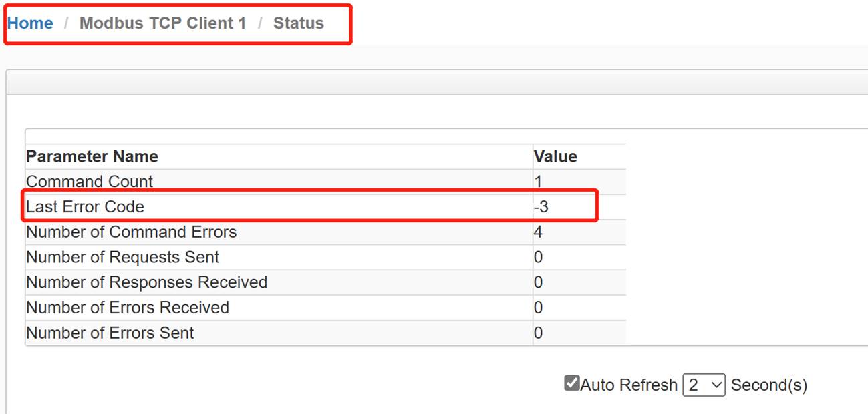
Task: Click the Auto Refresh label text
Action: coord(629,385)
